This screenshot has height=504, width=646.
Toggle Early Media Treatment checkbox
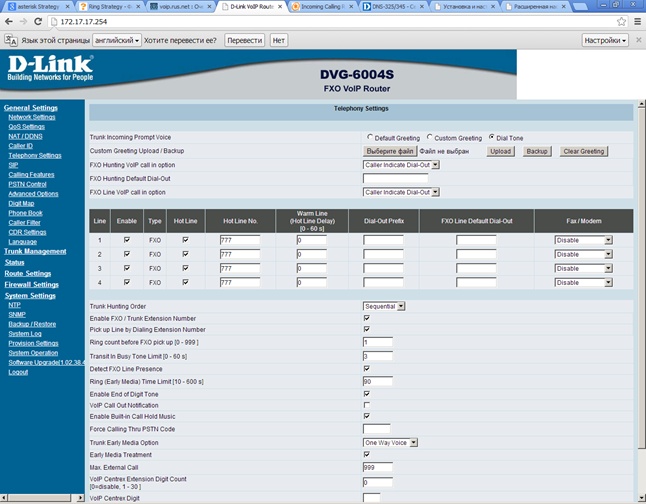pyautogui.click(x=367, y=454)
